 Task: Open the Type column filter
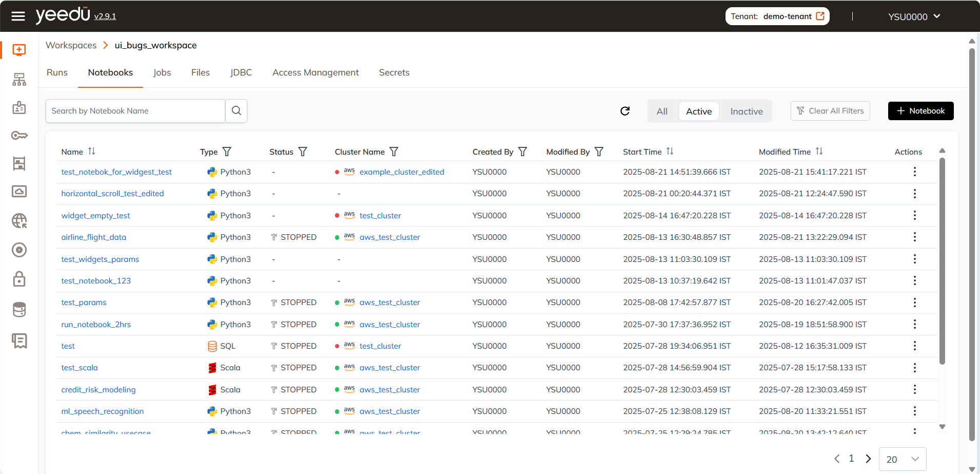(227, 152)
